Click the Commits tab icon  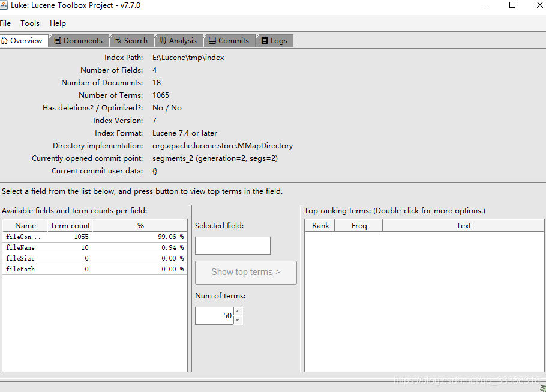pyautogui.click(x=212, y=40)
